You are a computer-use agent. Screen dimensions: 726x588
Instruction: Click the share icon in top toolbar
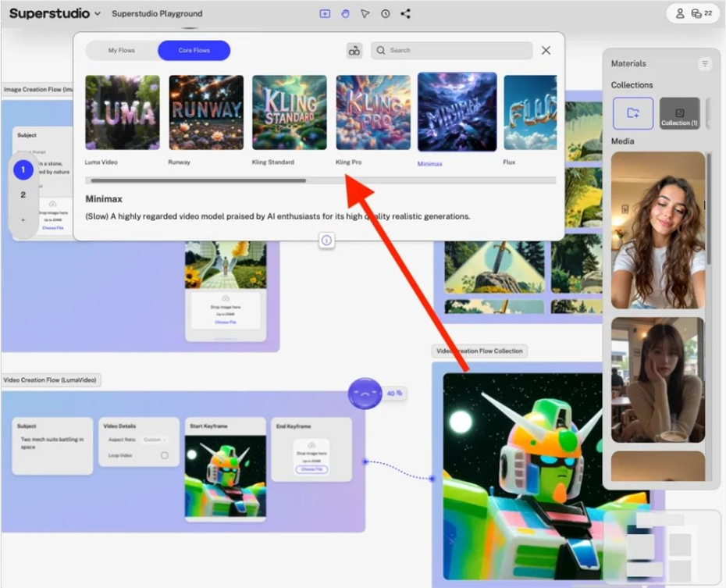coord(406,13)
